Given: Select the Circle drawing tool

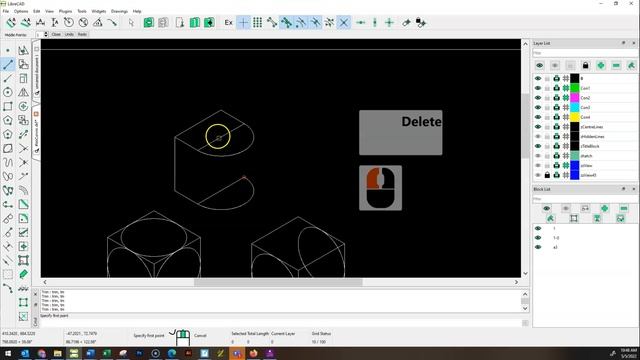Looking at the screenshot, I should tap(8, 92).
